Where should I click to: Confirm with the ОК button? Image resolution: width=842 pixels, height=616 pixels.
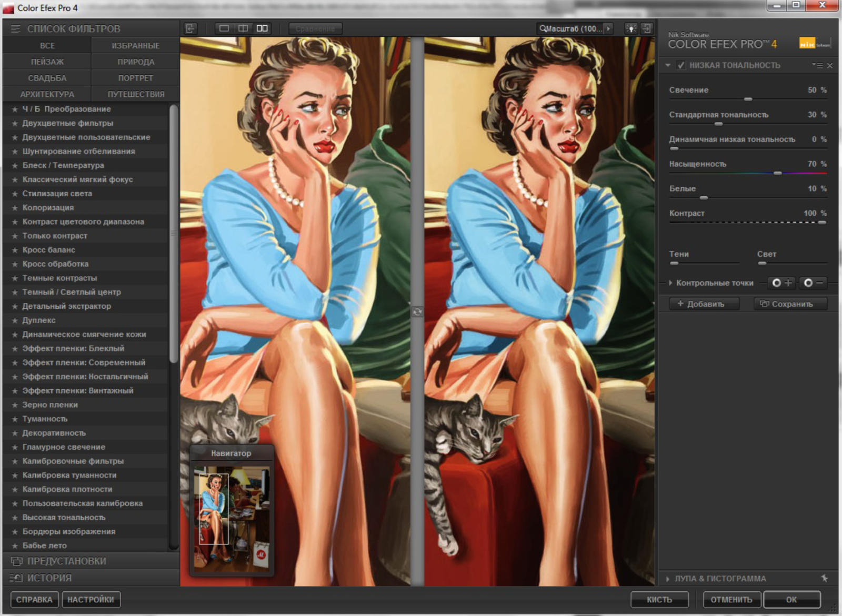(x=791, y=600)
